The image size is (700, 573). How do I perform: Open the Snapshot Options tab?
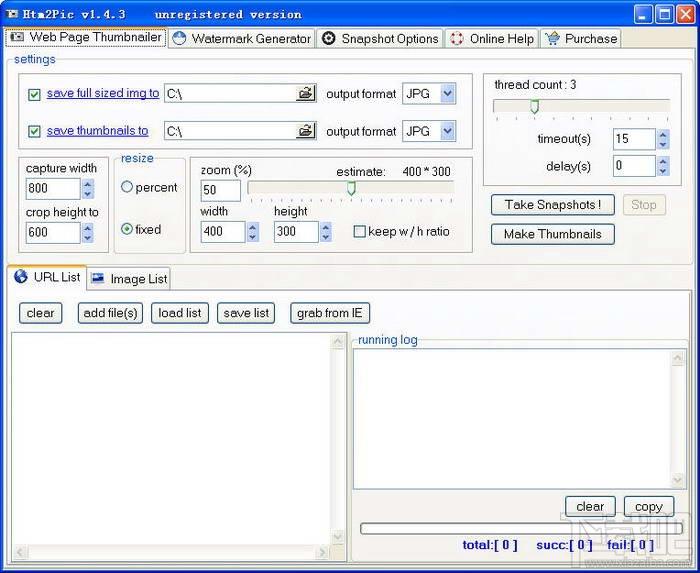point(380,38)
